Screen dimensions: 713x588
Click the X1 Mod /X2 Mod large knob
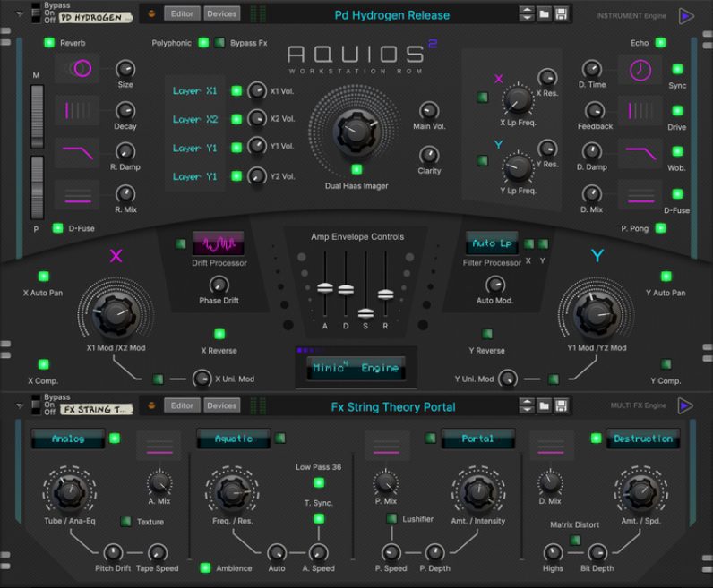coord(116,313)
